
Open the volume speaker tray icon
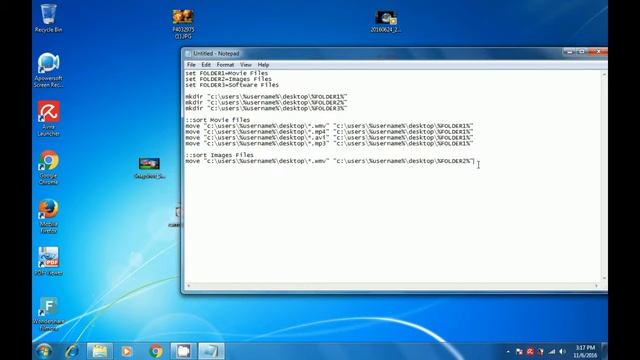click(x=562, y=351)
